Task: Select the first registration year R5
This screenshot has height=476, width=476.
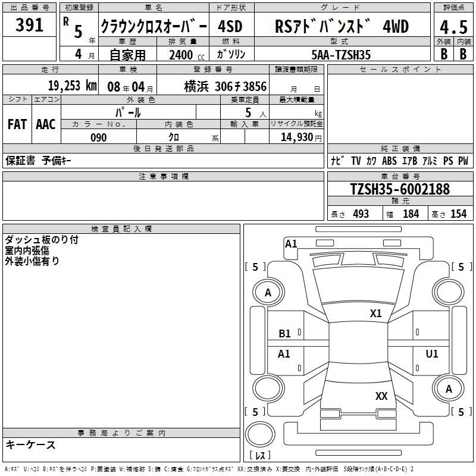Action: [73, 27]
